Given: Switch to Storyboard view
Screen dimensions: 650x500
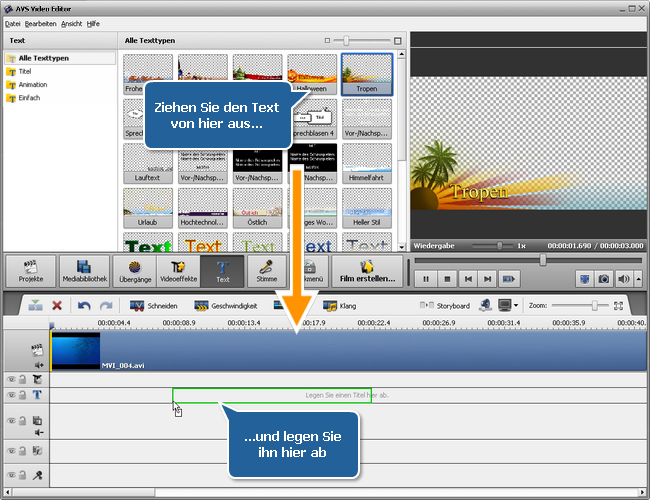Looking at the screenshot, I should click(445, 306).
